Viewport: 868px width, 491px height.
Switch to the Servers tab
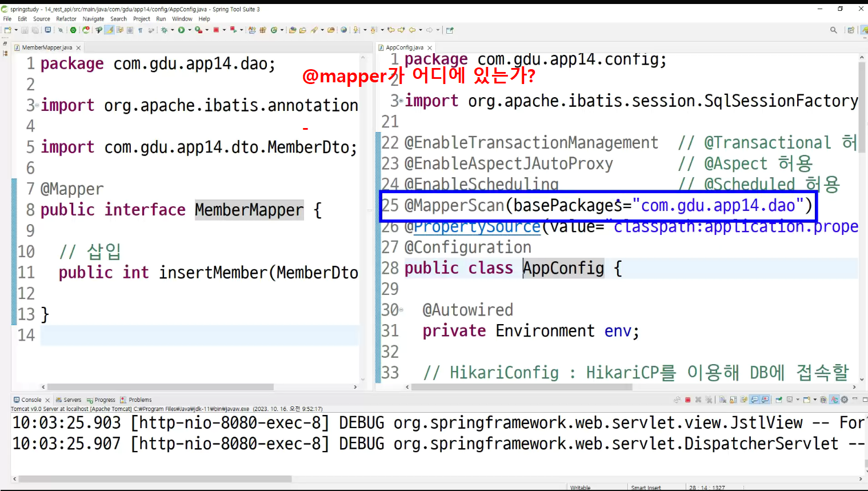click(69, 400)
